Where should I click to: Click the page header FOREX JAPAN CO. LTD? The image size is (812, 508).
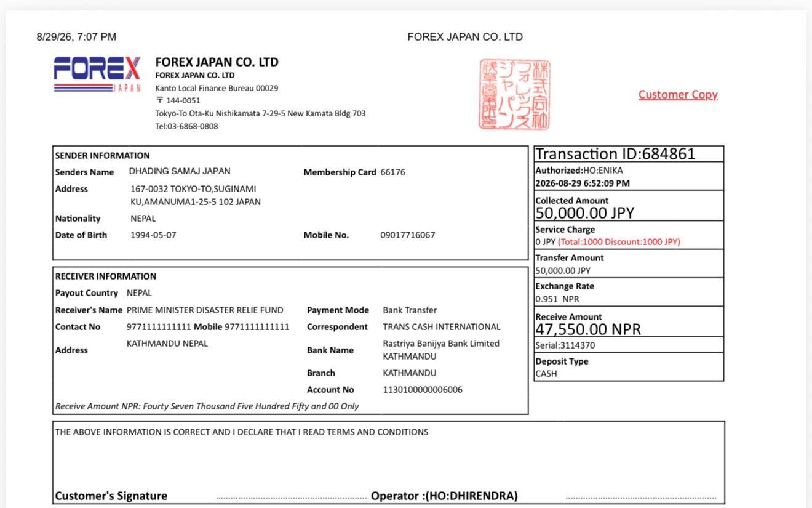[465, 37]
